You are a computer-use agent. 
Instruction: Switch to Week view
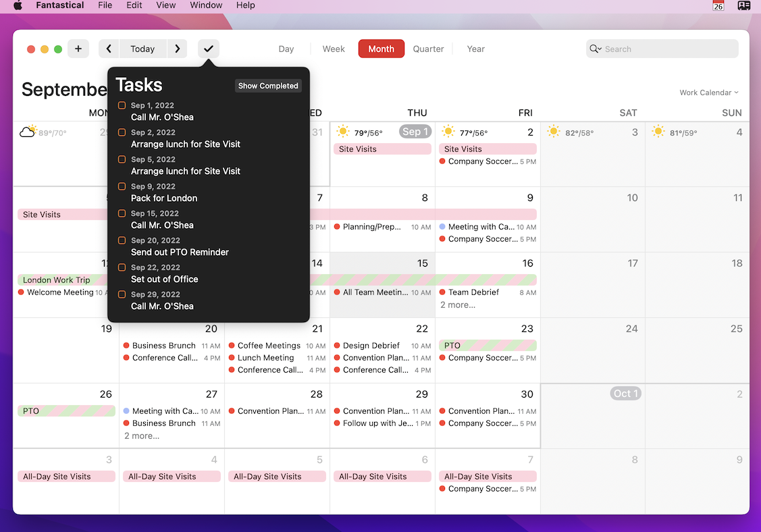click(334, 49)
